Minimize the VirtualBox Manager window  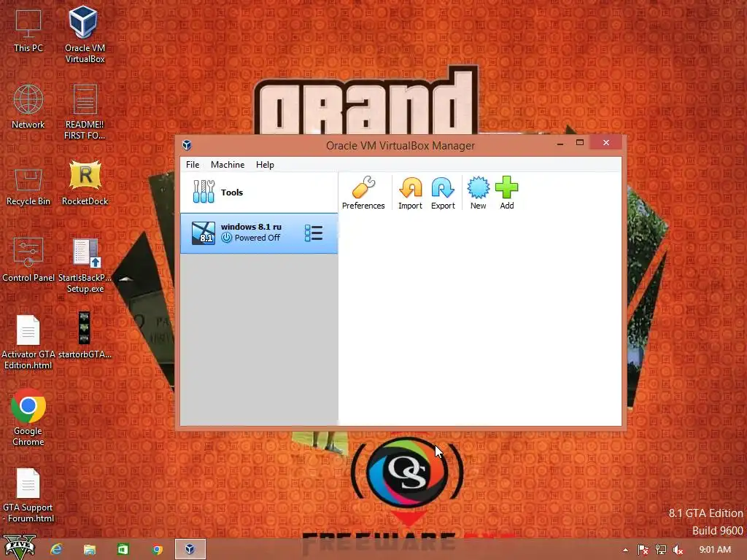coord(560,143)
